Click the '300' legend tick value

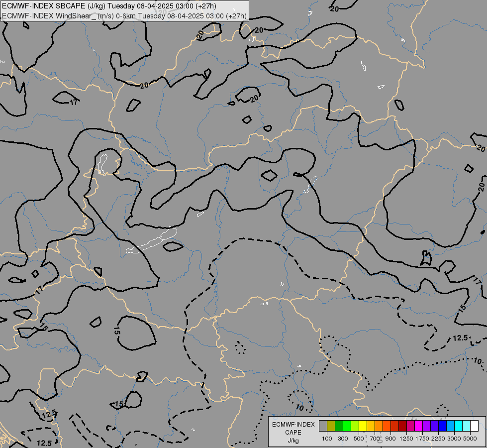343,439
